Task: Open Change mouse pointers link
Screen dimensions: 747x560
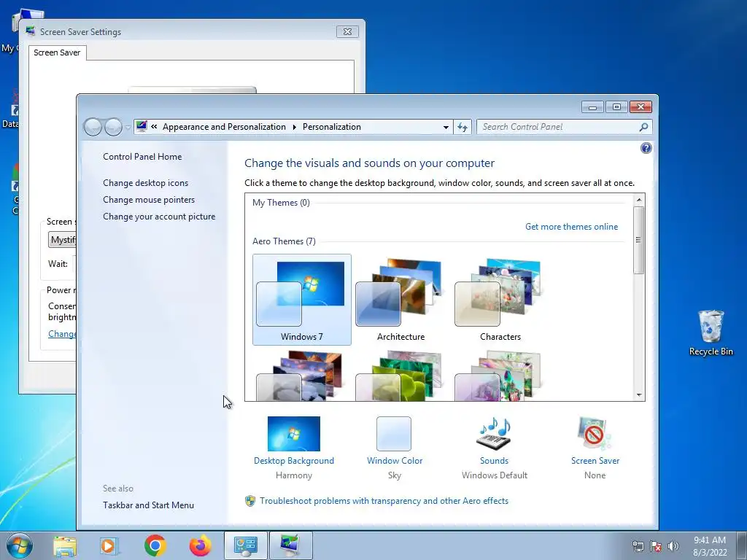Action: pos(149,200)
